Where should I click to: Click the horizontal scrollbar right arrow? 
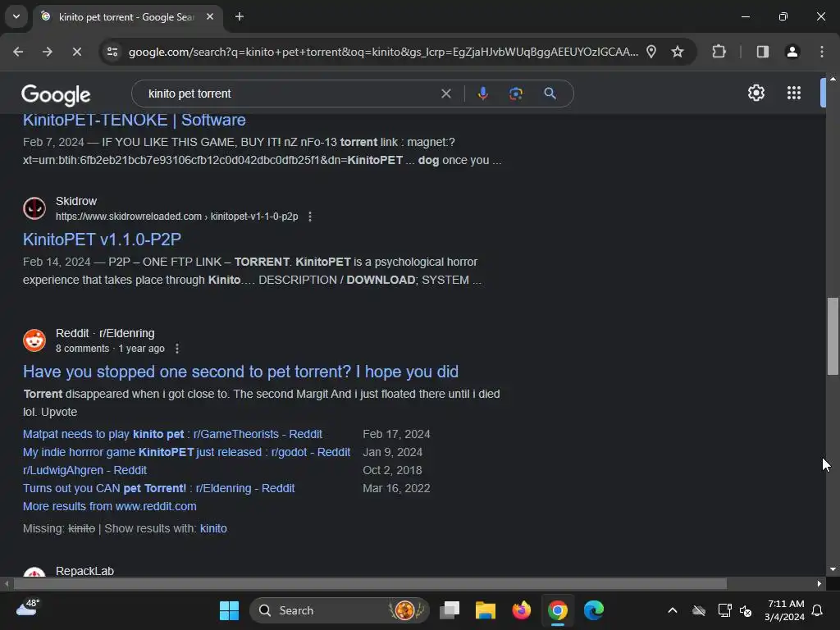click(819, 583)
